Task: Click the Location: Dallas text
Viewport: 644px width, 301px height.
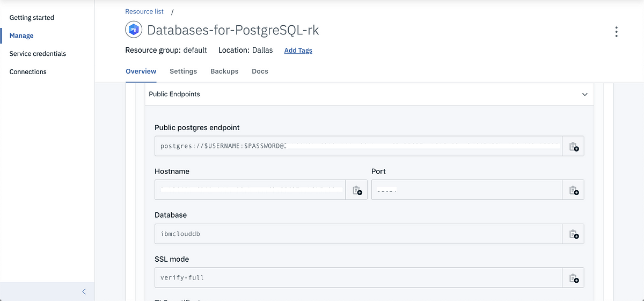Action: [245, 50]
